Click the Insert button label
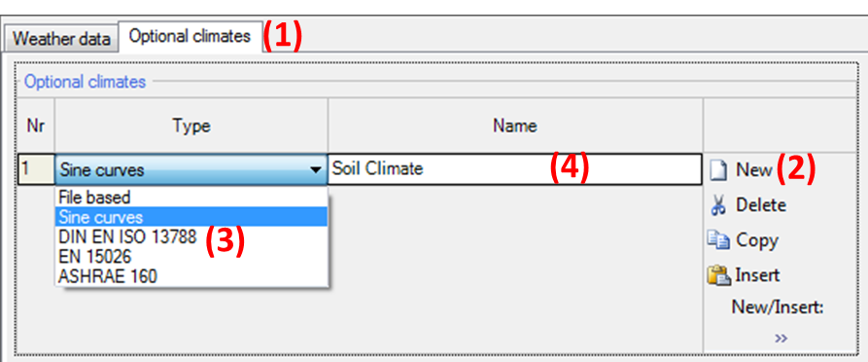This screenshot has width=868, height=362. pyautogui.click(x=757, y=275)
